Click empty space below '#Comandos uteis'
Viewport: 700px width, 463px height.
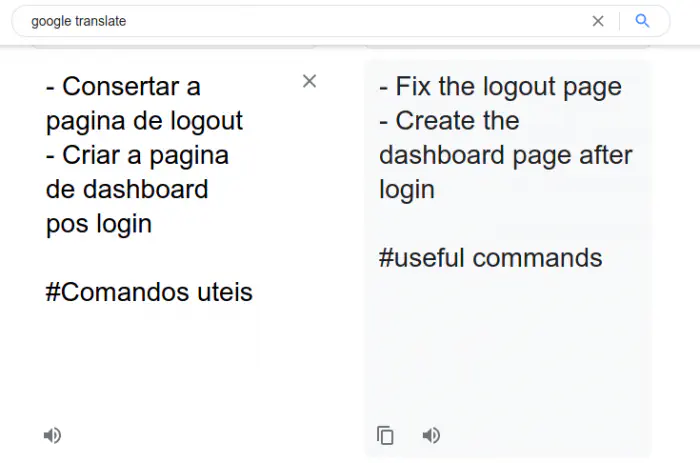[x=150, y=360]
